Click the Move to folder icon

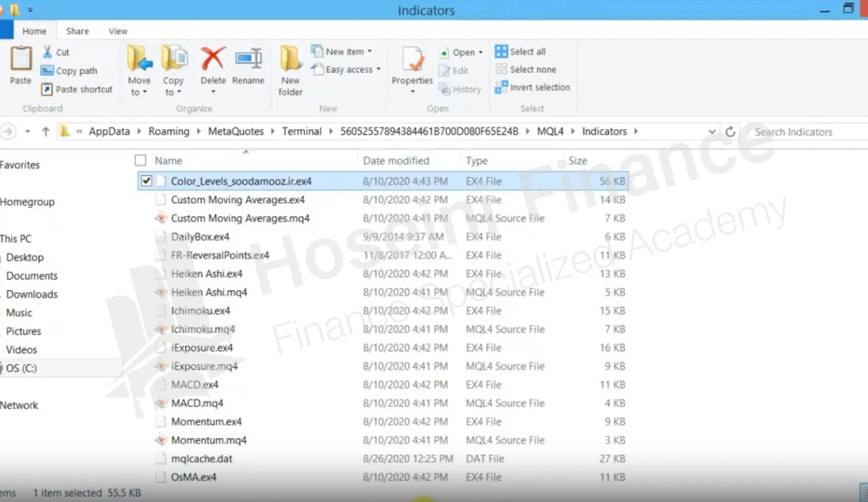(139, 58)
